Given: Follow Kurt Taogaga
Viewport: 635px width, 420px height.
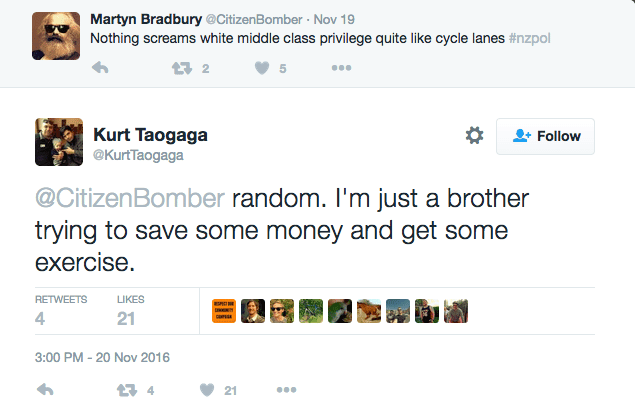Looking at the screenshot, I should pos(545,136).
